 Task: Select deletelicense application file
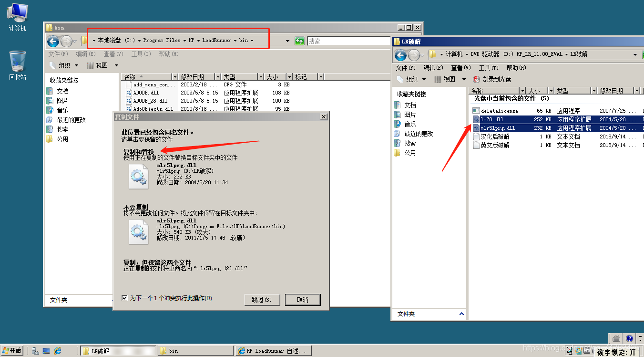click(499, 111)
